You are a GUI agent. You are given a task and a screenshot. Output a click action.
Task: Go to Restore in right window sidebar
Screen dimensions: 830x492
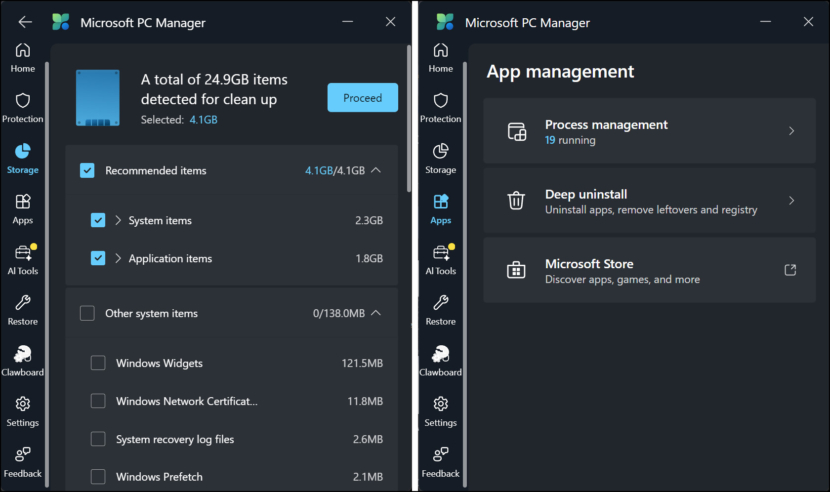pyautogui.click(x=440, y=310)
